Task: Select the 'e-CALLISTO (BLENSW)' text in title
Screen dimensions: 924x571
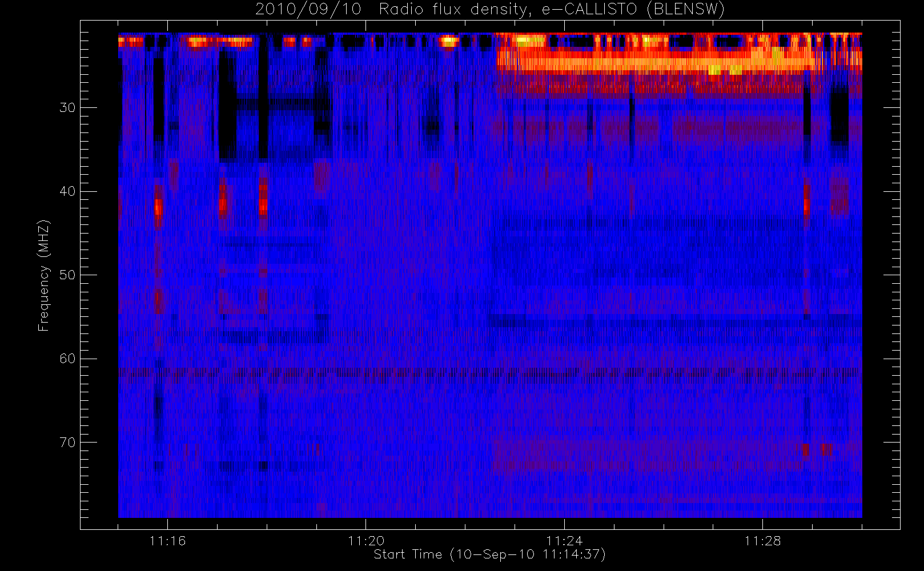Action: pos(633,10)
